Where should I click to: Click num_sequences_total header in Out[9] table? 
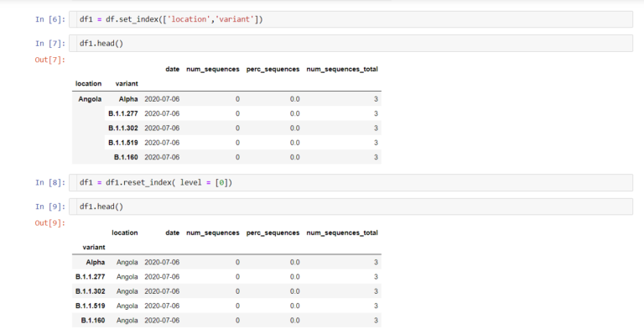[342, 233]
